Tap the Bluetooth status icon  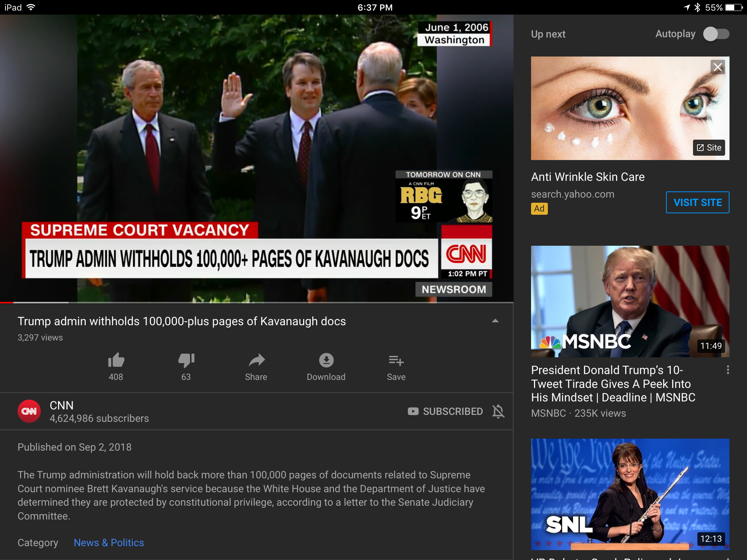[x=697, y=7]
